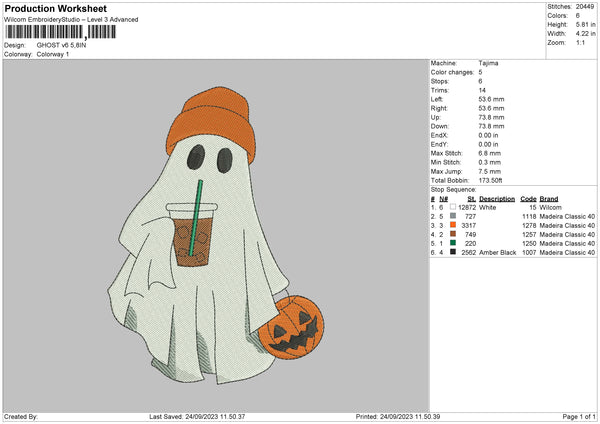Click the 'Color changes:' label

coord(452,72)
